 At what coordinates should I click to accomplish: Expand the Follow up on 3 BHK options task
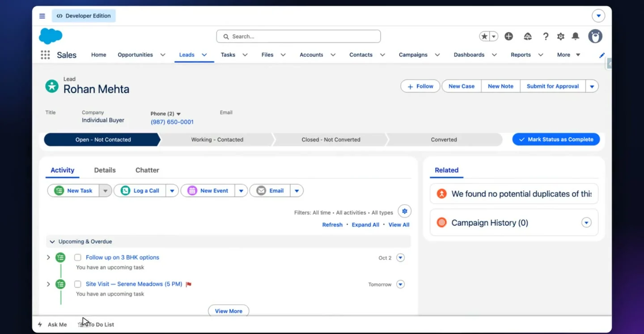click(49, 257)
